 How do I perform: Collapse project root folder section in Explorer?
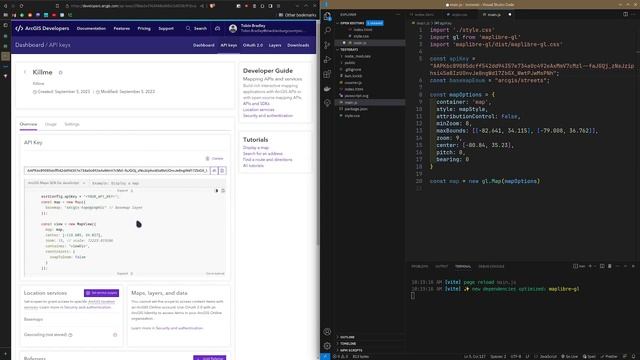coord(349,49)
